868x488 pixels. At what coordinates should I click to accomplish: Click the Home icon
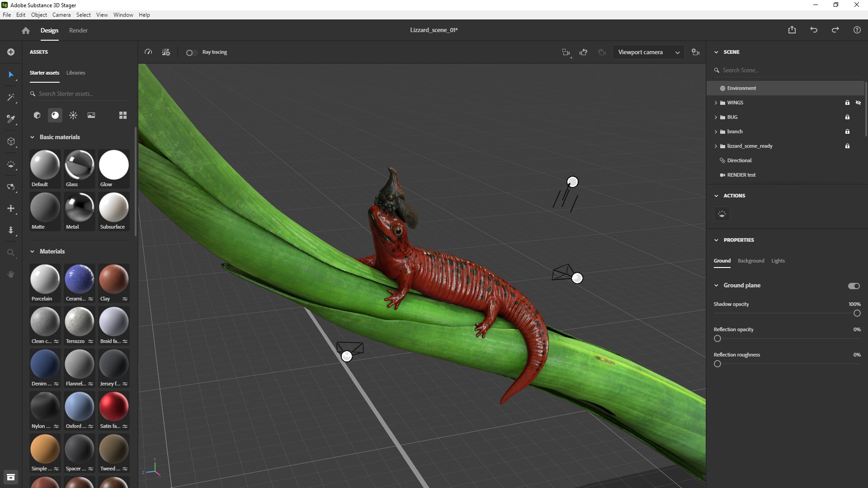coord(26,30)
